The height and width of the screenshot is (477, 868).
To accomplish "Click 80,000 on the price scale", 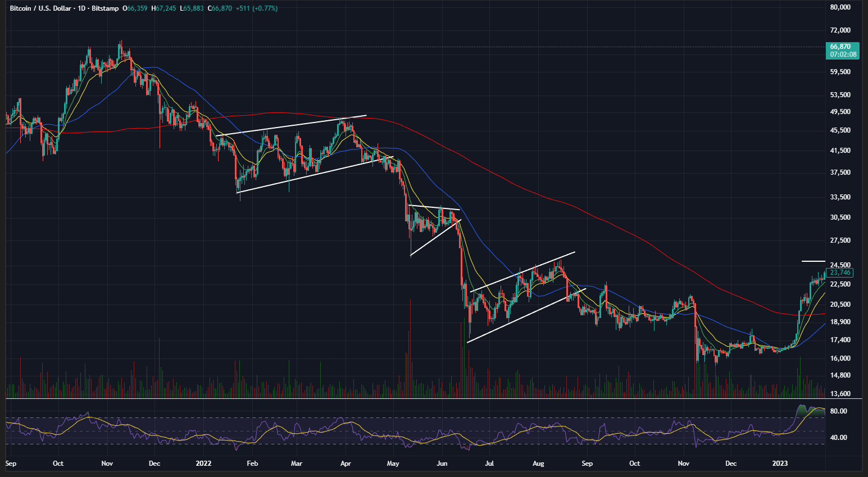I will click(x=840, y=7).
